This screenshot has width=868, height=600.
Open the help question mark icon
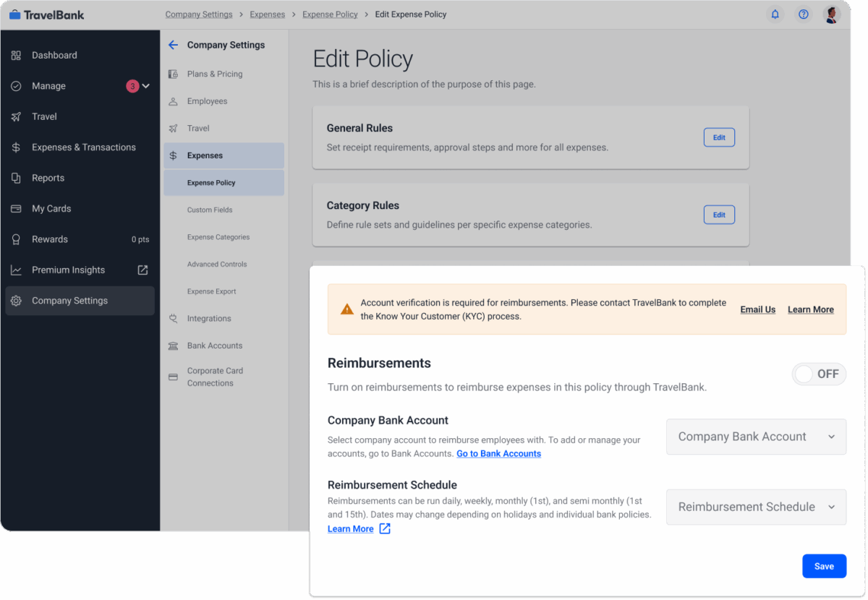tap(804, 14)
